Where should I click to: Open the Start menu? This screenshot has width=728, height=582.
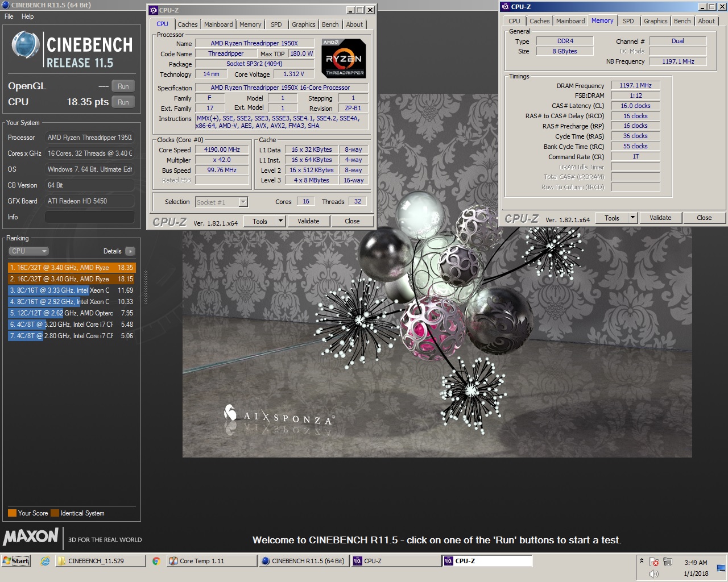(x=15, y=561)
